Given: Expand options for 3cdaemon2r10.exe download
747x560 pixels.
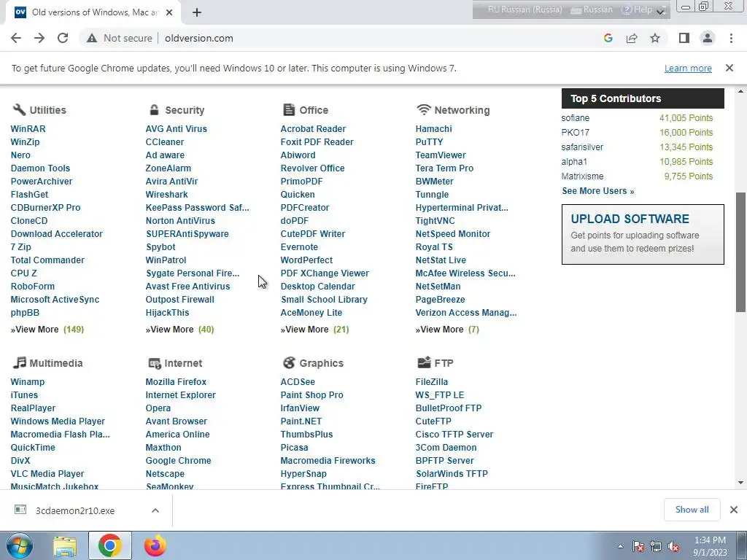Looking at the screenshot, I should (x=155, y=510).
